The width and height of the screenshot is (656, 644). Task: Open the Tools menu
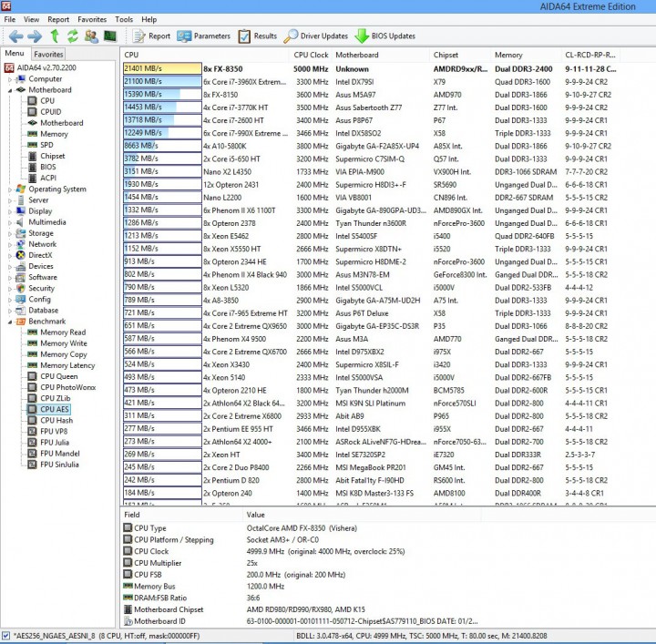[x=124, y=19]
